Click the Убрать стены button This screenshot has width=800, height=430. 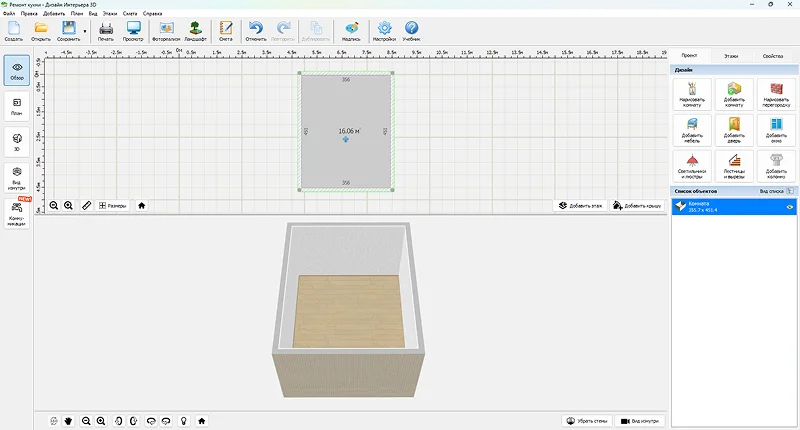coord(587,421)
